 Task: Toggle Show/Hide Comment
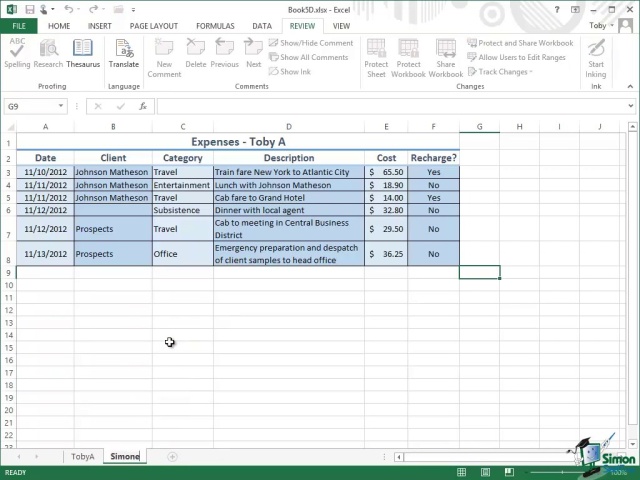coord(315,43)
